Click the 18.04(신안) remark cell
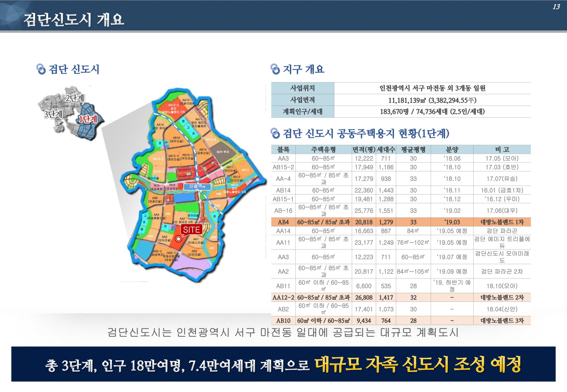 coord(502,309)
